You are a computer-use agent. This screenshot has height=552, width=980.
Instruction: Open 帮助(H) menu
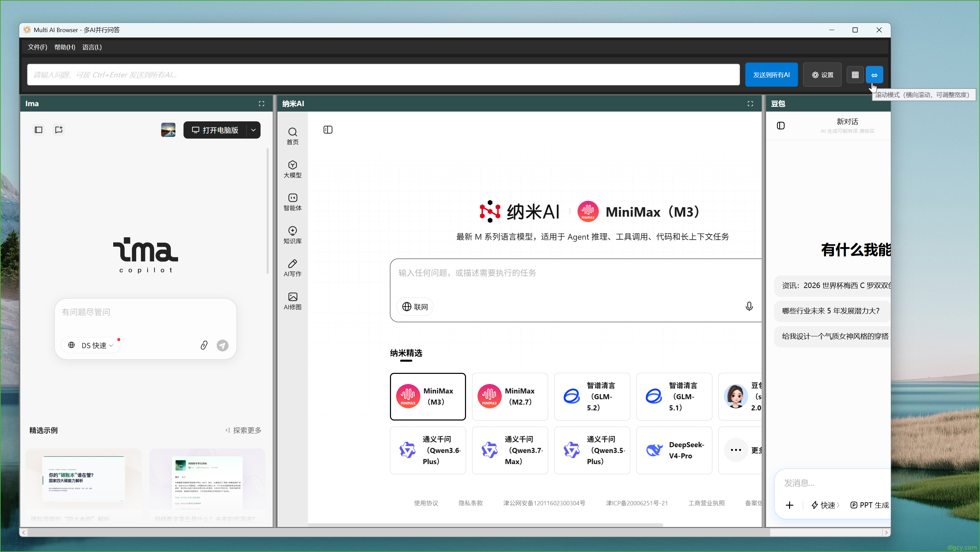(x=65, y=47)
